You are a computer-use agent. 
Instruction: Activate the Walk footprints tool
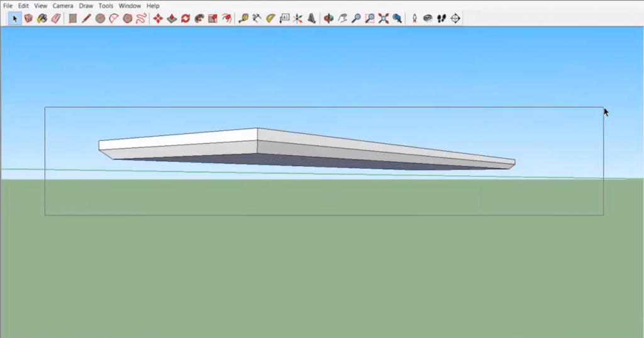(441, 18)
